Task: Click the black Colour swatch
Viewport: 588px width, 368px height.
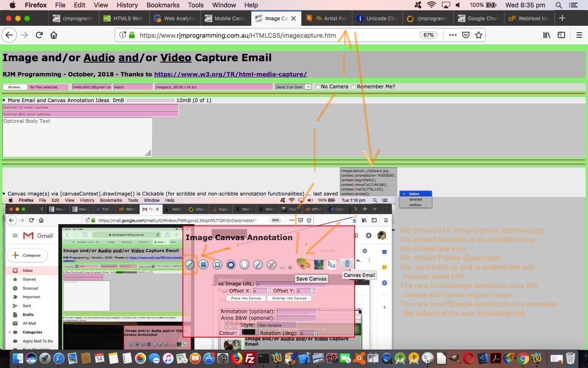Action: pyautogui.click(x=249, y=333)
